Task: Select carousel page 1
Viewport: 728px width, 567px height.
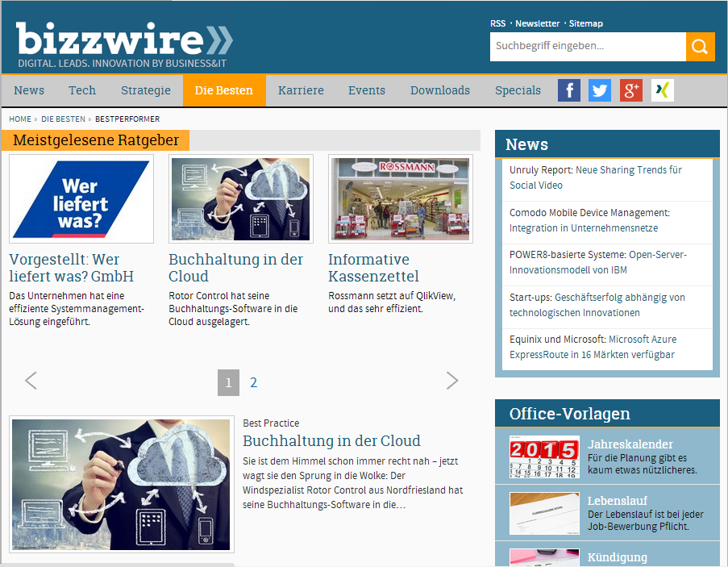Action: coord(228,382)
